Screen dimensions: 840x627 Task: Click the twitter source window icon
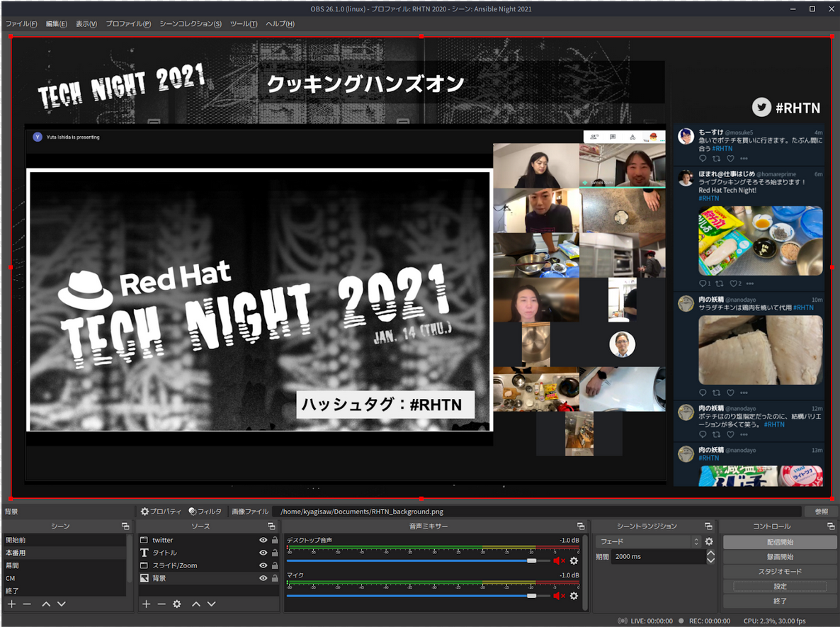click(x=144, y=540)
